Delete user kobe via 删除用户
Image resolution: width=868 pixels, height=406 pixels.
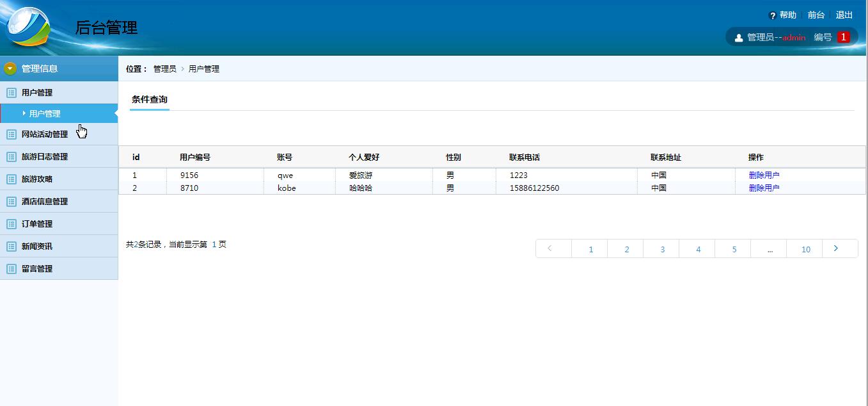coord(764,188)
